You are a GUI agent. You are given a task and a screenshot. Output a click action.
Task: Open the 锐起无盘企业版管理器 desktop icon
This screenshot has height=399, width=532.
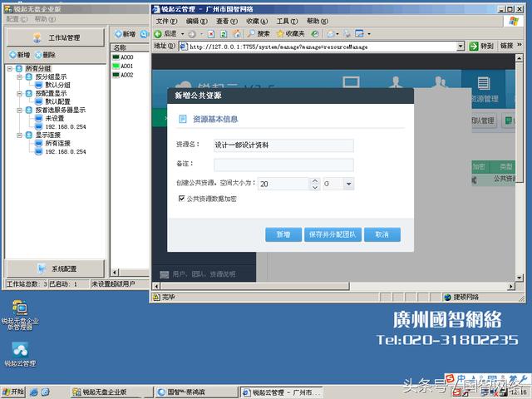pyautogui.click(x=20, y=315)
